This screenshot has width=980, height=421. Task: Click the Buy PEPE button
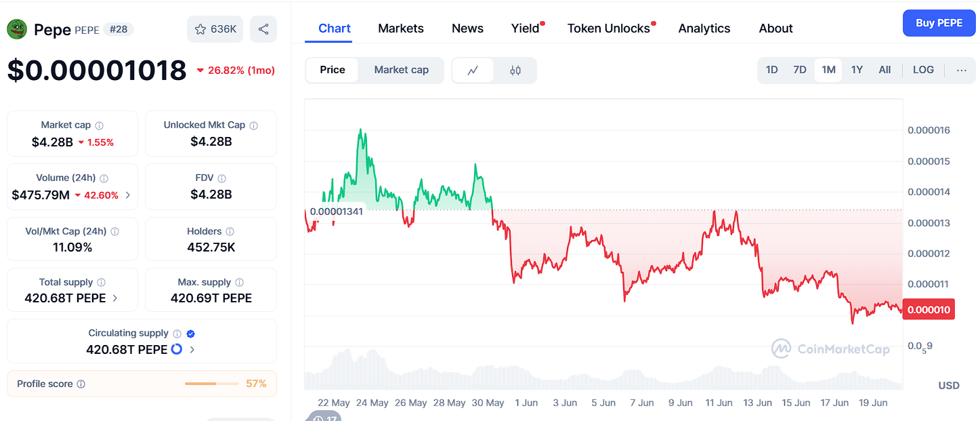coord(939,23)
